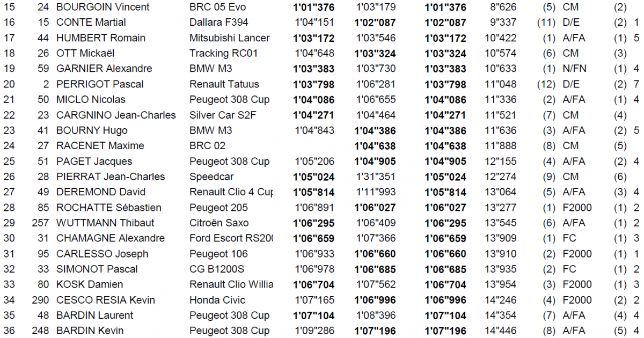Click PERRIGOT Pascal's Renault Tatuus car
The image size is (644, 338).
224,84
